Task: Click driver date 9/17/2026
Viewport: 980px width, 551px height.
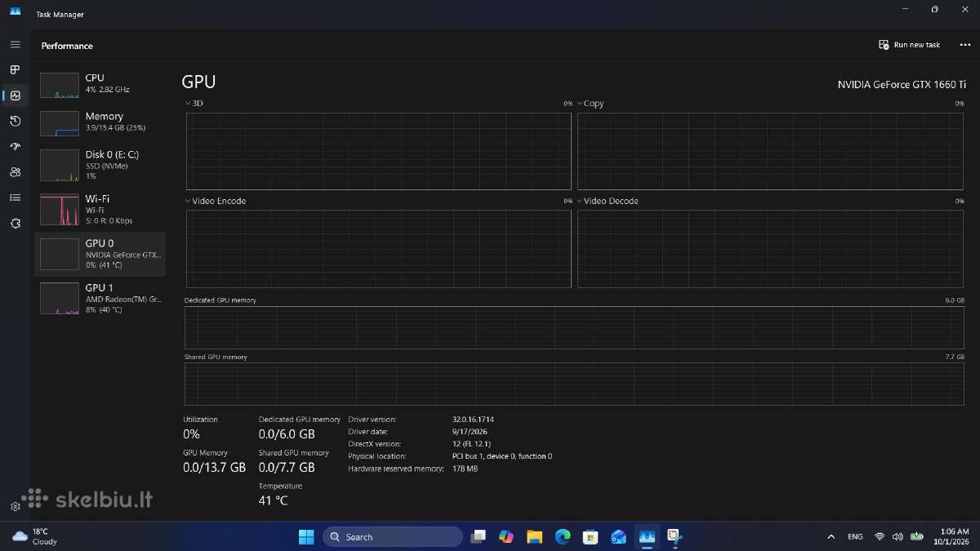Action: coord(469,432)
